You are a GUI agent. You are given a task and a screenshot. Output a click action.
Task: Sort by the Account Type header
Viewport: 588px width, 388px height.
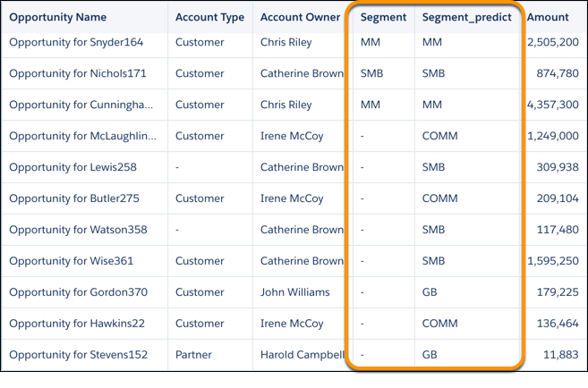pyautogui.click(x=209, y=17)
